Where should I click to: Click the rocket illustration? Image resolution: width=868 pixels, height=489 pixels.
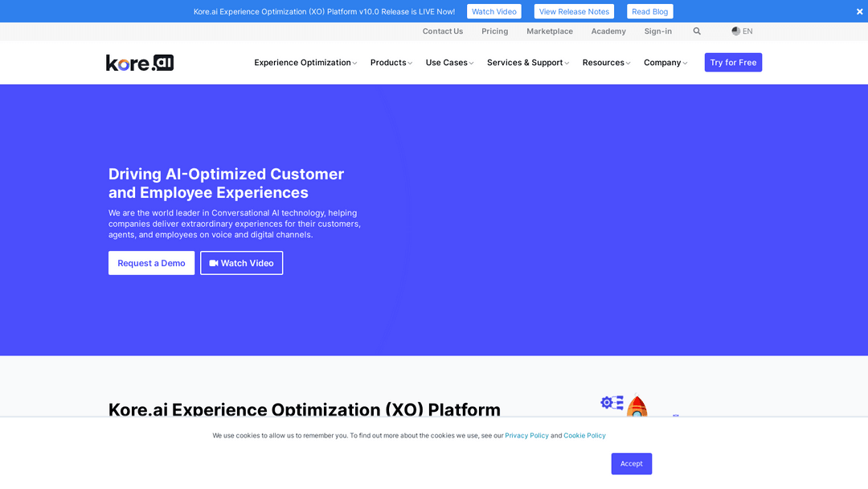coord(637,405)
